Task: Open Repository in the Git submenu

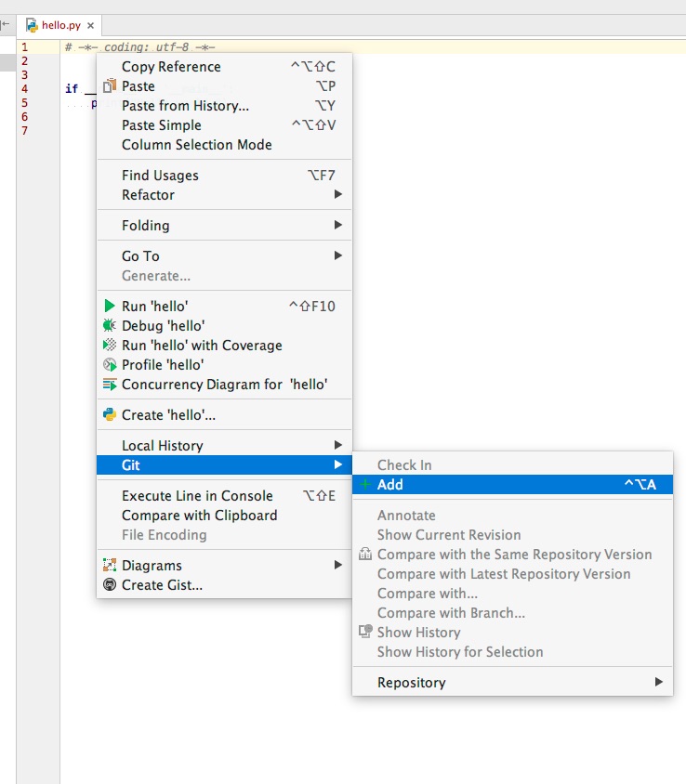Action: coord(512,682)
